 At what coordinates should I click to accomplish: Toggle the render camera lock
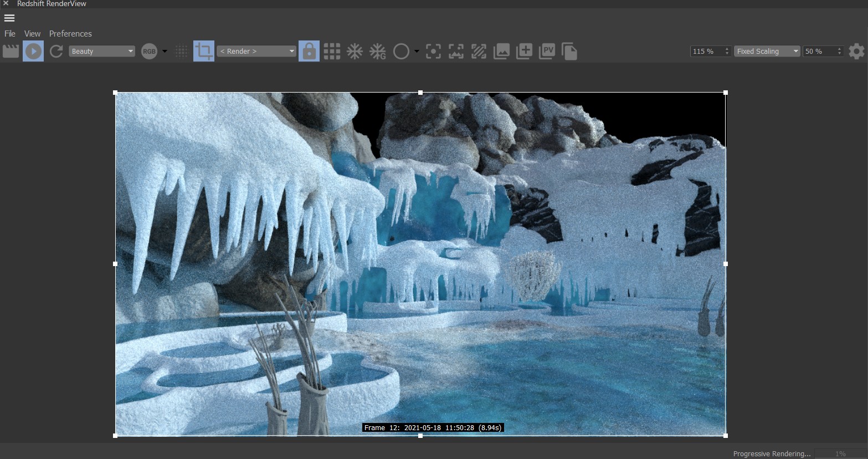(309, 51)
